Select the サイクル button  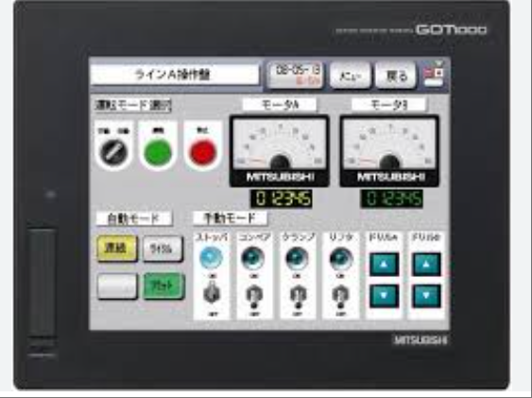coord(163,249)
